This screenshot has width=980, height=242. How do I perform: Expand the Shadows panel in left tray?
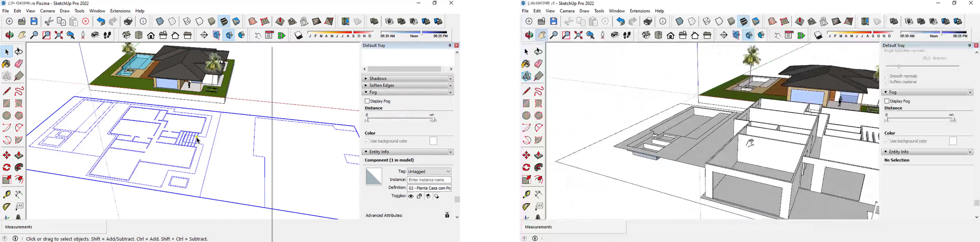point(378,79)
